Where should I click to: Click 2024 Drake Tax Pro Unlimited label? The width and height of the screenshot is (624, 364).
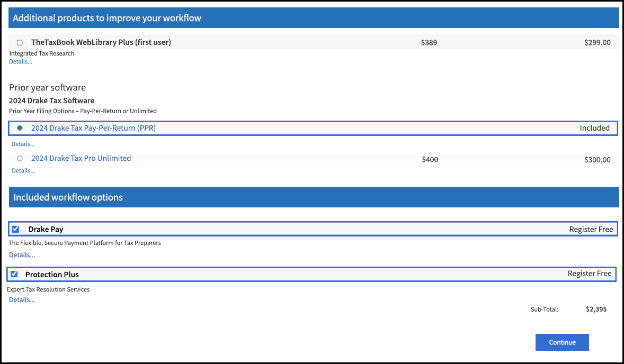(81, 158)
